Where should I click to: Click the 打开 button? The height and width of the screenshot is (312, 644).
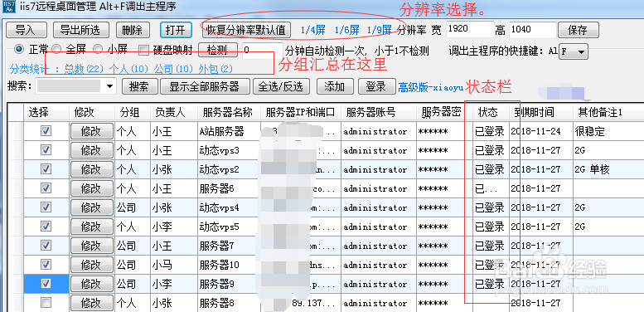[x=176, y=30]
